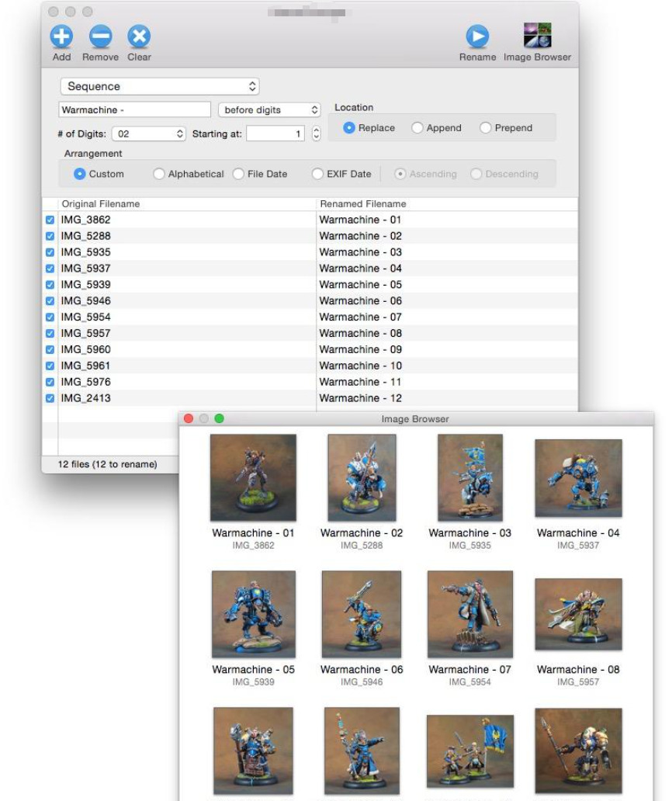Select the 'Warmachine - 06' renamed row
Screen dimensions: 672x801
pyautogui.click(x=361, y=301)
